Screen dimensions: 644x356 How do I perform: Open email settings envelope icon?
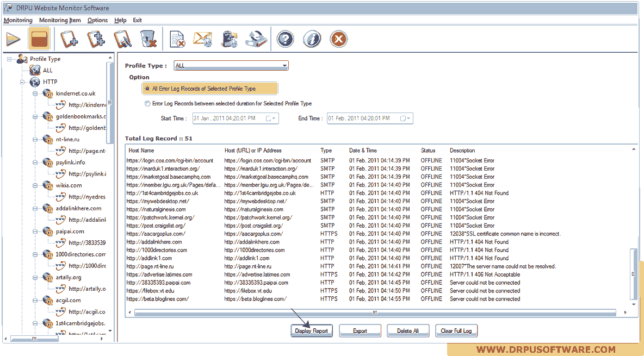click(x=203, y=39)
